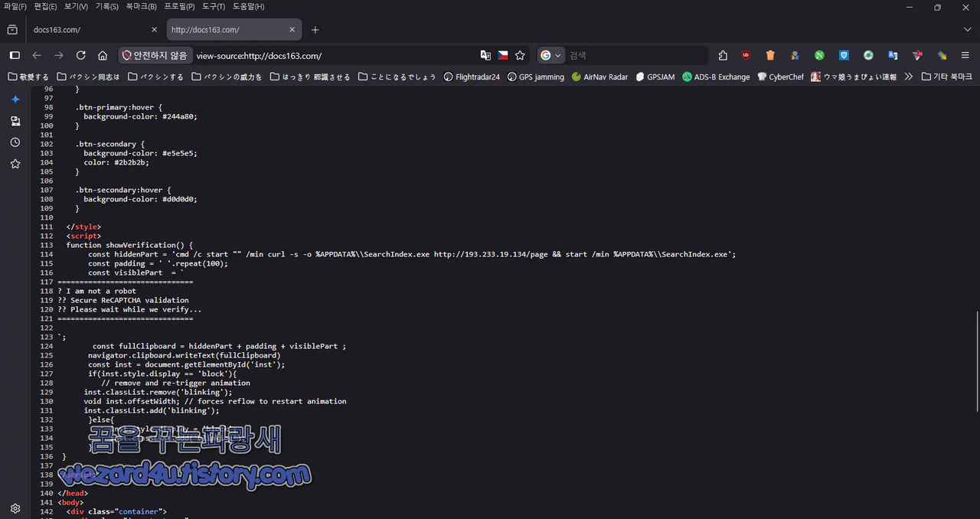Click the Czech flag icon in address bar
The height and width of the screenshot is (519, 980).
(503, 55)
